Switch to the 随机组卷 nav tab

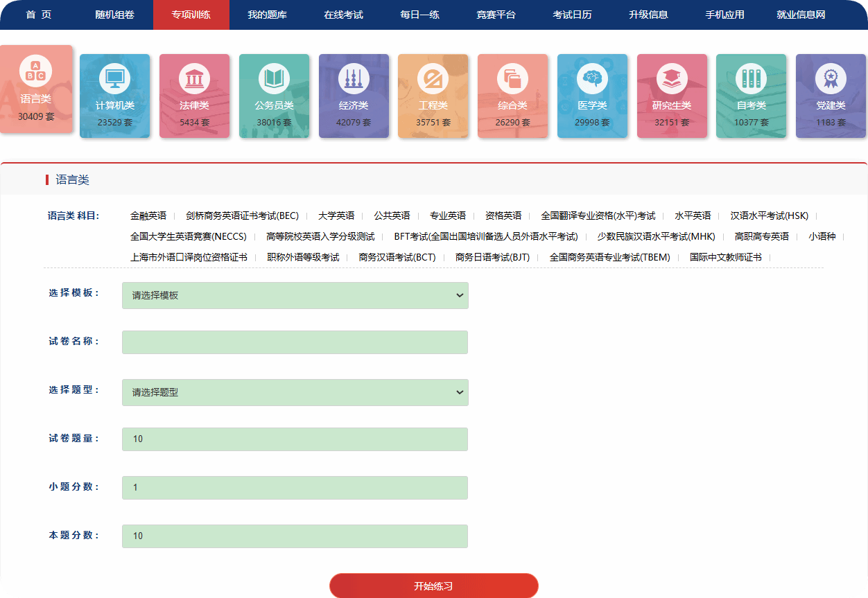tap(114, 15)
